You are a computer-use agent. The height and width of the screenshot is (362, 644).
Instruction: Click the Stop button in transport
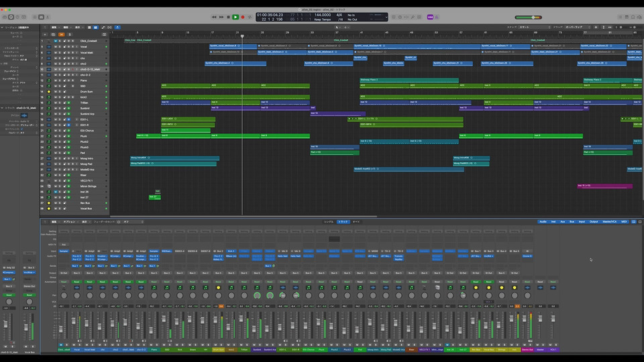coord(229,17)
